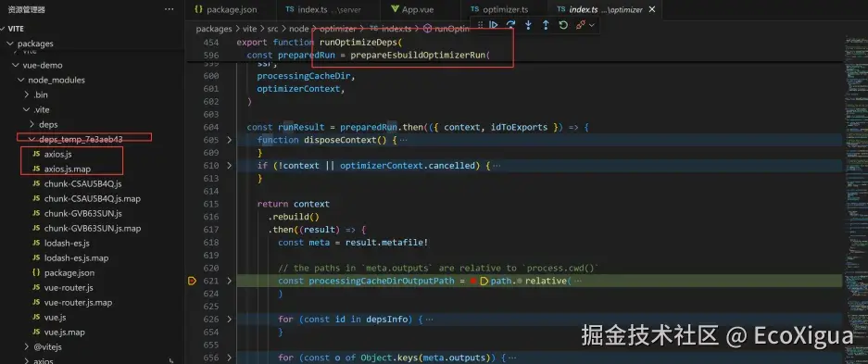Open axios.js.map in the explorer
868x364 pixels.
tap(68, 169)
